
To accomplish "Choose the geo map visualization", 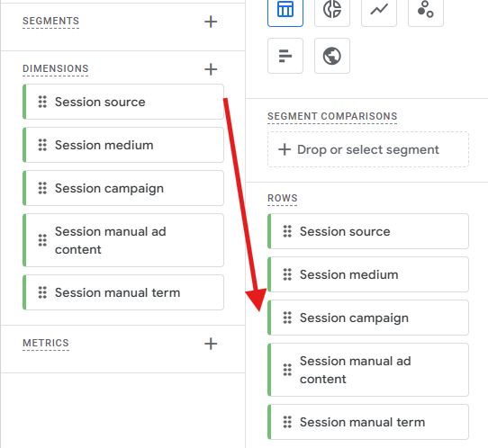I will [x=332, y=56].
